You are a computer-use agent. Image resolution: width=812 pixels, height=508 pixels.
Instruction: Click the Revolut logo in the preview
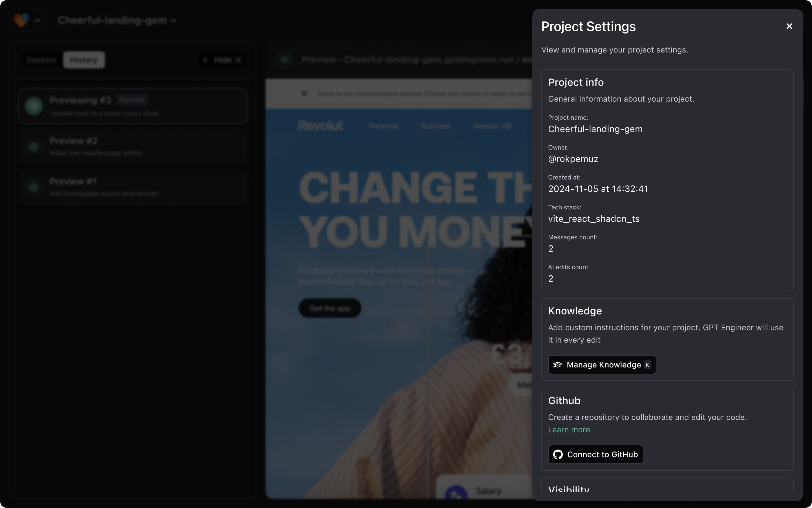[x=321, y=126]
